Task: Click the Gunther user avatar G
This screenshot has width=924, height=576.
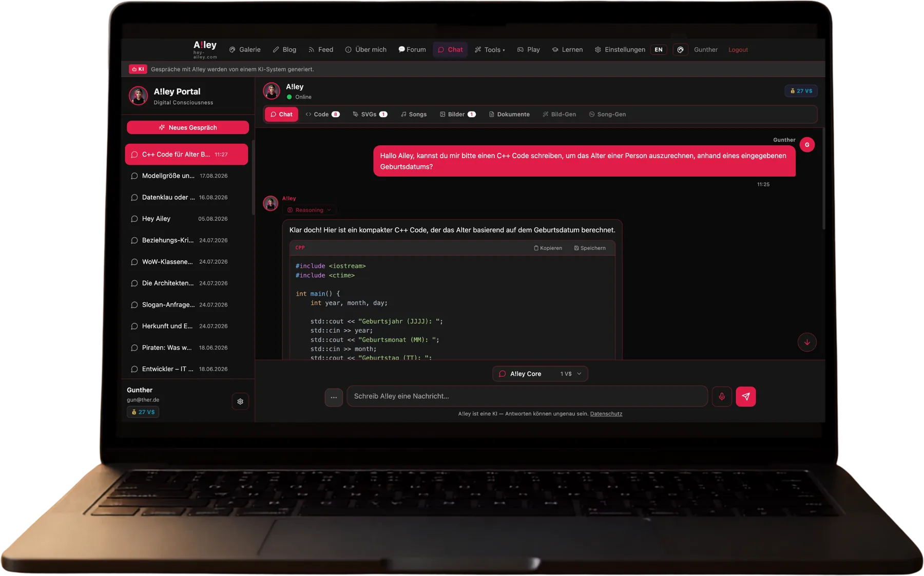Action: click(x=807, y=145)
